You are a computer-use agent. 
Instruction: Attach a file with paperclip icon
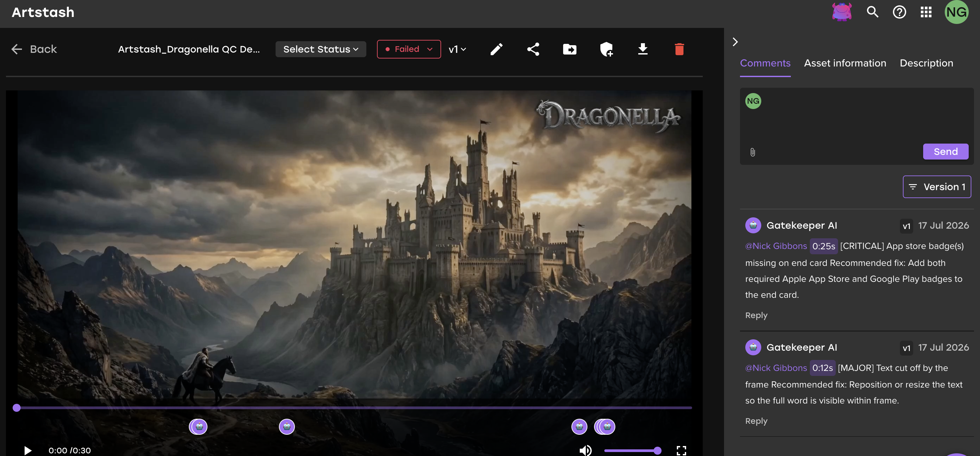[753, 153]
